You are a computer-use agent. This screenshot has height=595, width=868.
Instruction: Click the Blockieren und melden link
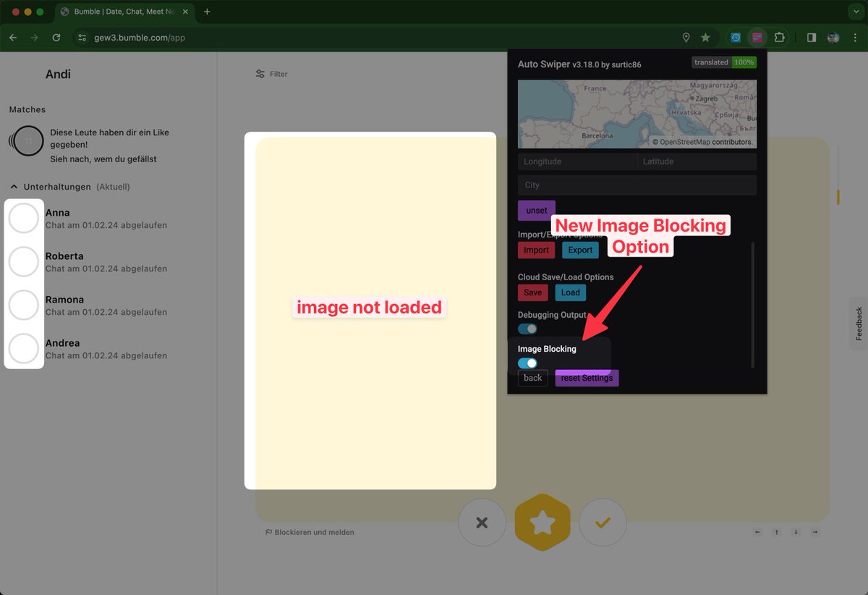(x=310, y=532)
